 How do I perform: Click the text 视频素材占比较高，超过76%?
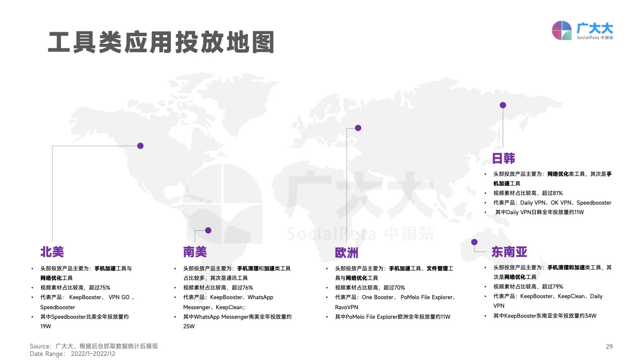tap(218, 288)
